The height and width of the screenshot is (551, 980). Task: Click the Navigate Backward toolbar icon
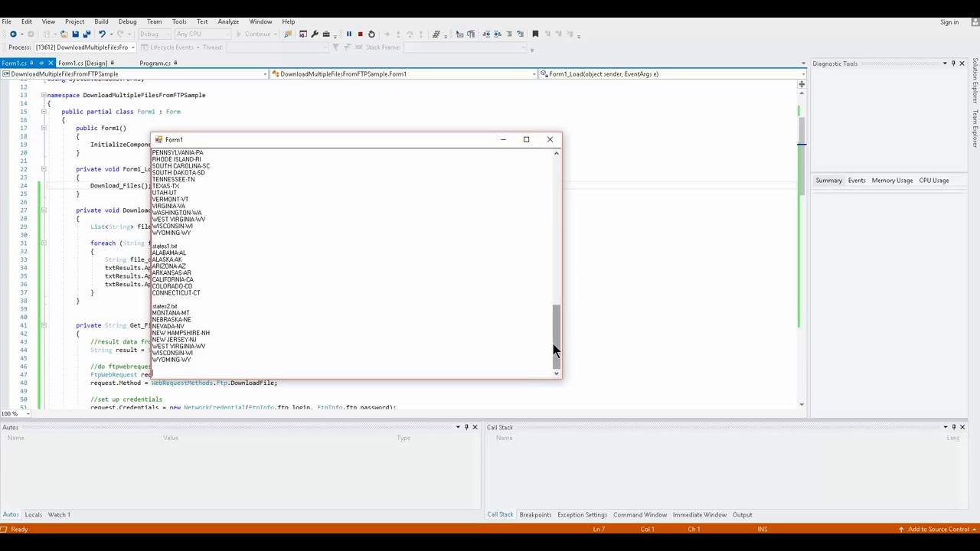point(13,34)
